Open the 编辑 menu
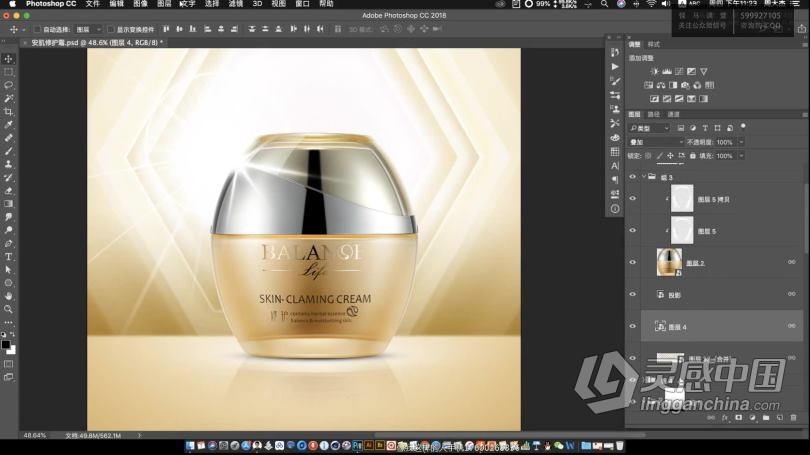 coord(117,4)
